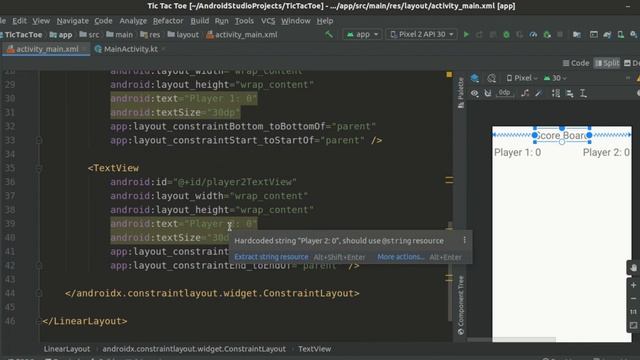Open the Refactor menu

(168, 21)
